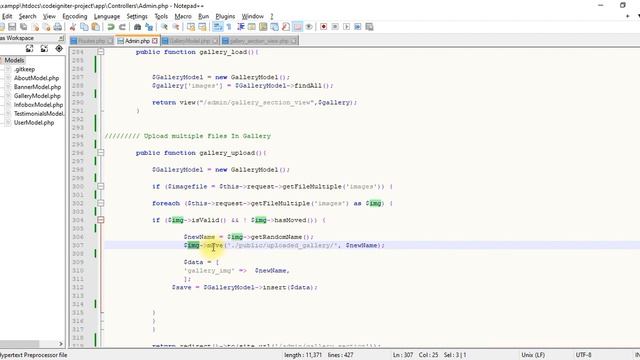
Task: Copy selection using toolbar Copy icon
Action: click(84, 27)
